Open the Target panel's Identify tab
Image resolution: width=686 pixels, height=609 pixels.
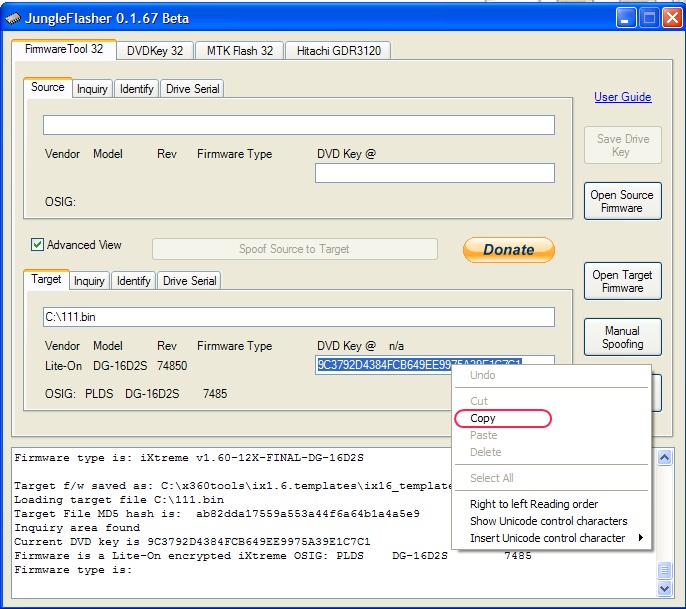(x=133, y=281)
